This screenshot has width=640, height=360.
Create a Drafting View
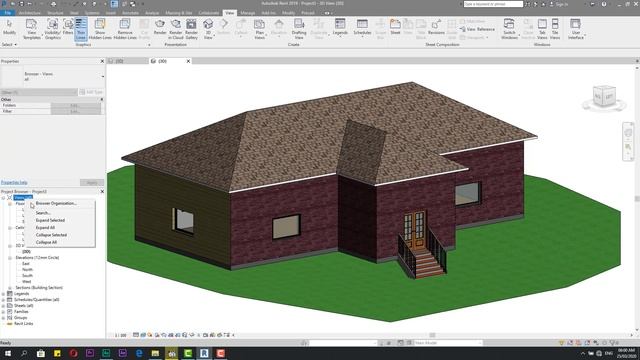coord(299,29)
